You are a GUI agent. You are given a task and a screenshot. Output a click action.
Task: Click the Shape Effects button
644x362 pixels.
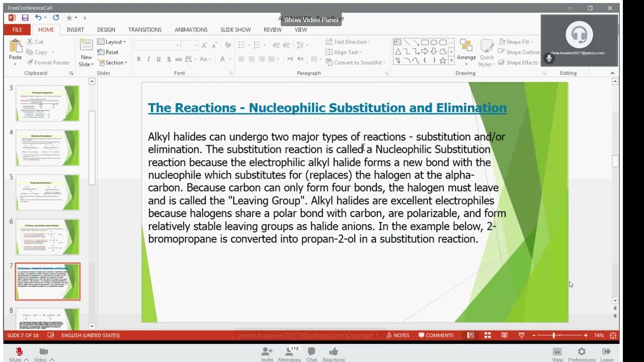coord(518,63)
